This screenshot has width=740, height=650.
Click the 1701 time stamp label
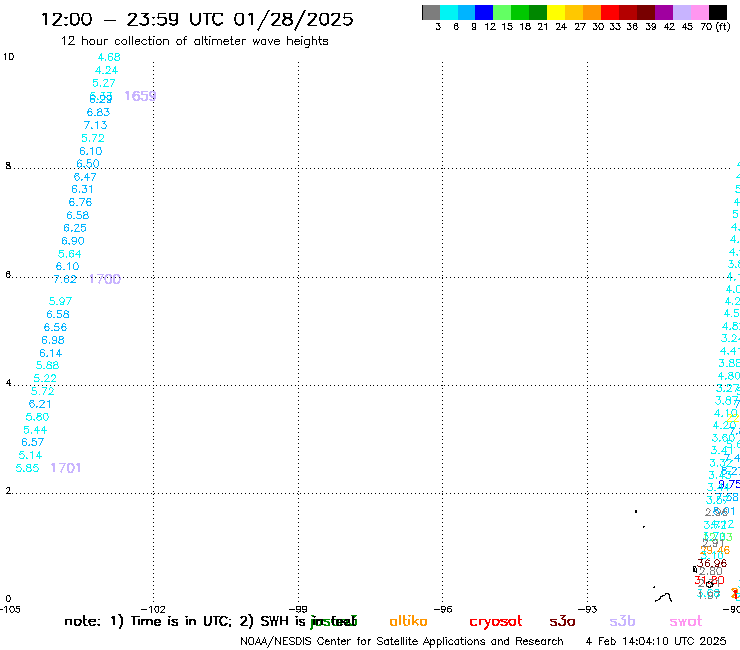[x=66, y=468]
